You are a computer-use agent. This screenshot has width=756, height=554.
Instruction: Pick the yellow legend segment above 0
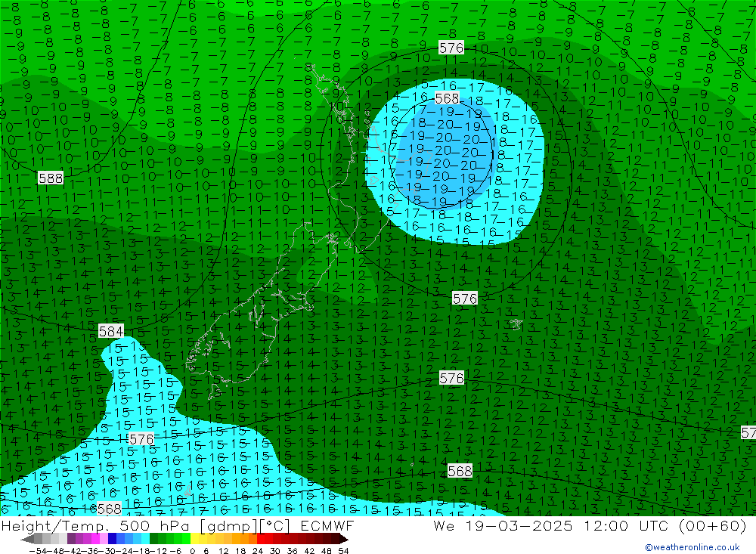[x=195, y=539]
